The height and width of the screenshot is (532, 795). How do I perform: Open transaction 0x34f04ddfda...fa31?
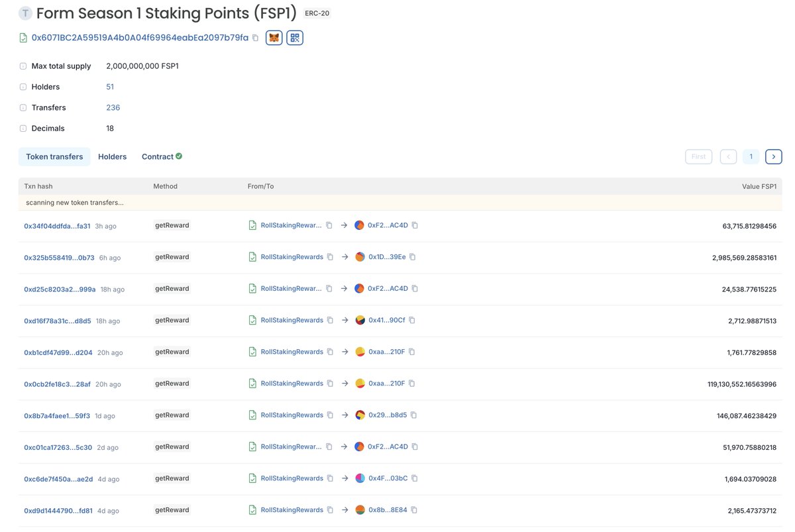click(57, 226)
